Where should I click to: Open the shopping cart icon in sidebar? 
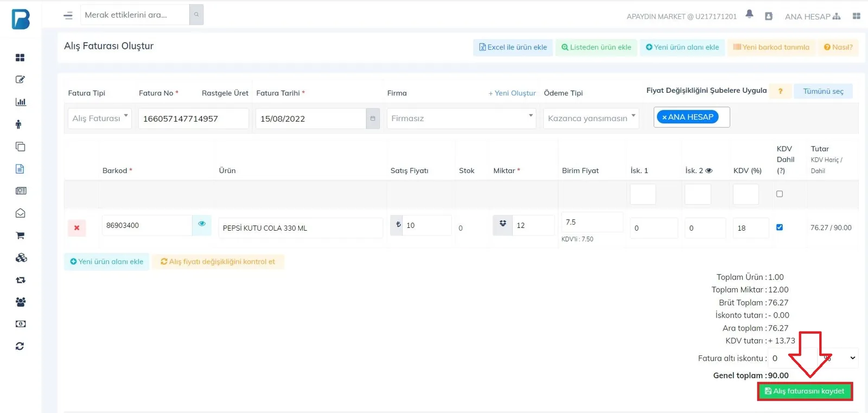[20, 236]
